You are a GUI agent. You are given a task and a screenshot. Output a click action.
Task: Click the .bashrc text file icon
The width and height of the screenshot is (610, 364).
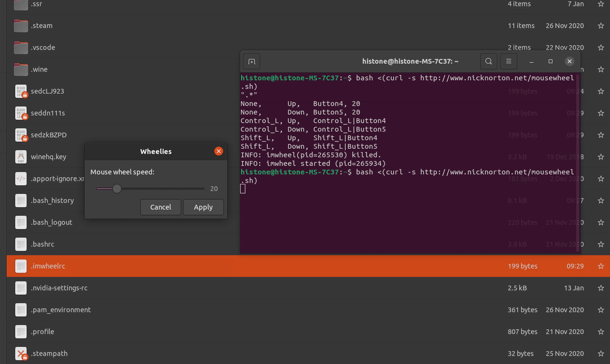coord(20,244)
